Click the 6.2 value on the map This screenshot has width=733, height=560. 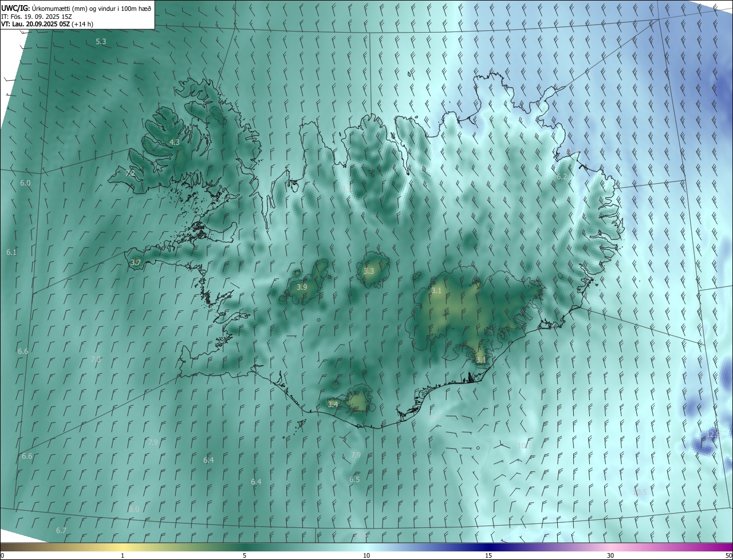coord(562,176)
